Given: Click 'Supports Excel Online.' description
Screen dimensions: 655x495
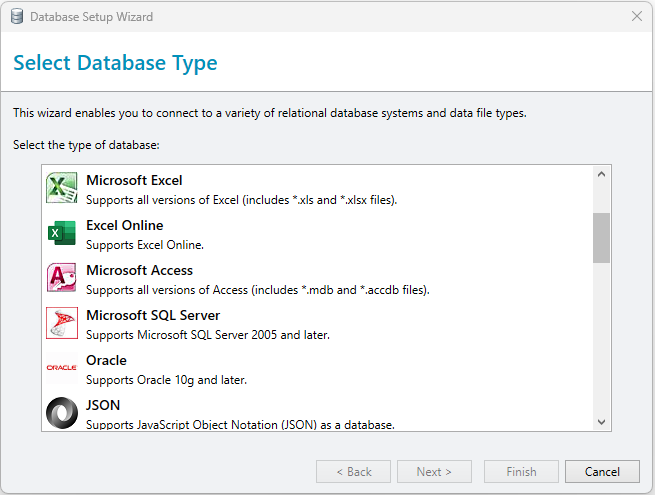Looking at the screenshot, I should coord(145,245).
